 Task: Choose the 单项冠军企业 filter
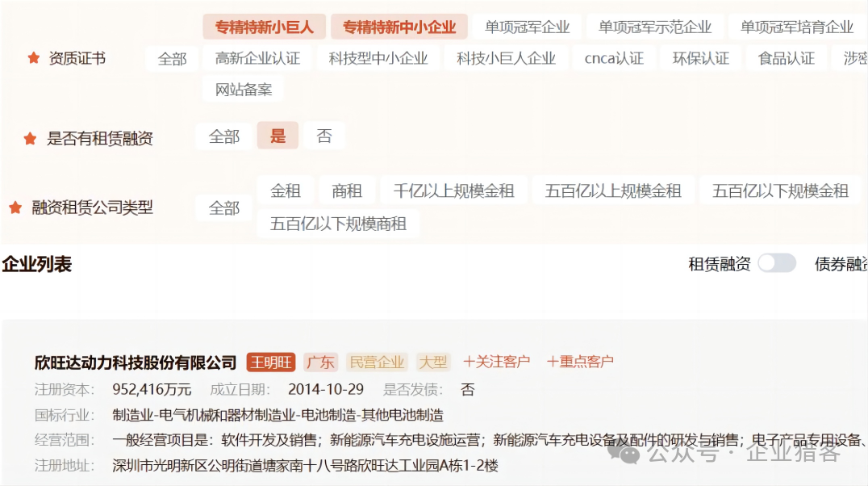[527, 27]
